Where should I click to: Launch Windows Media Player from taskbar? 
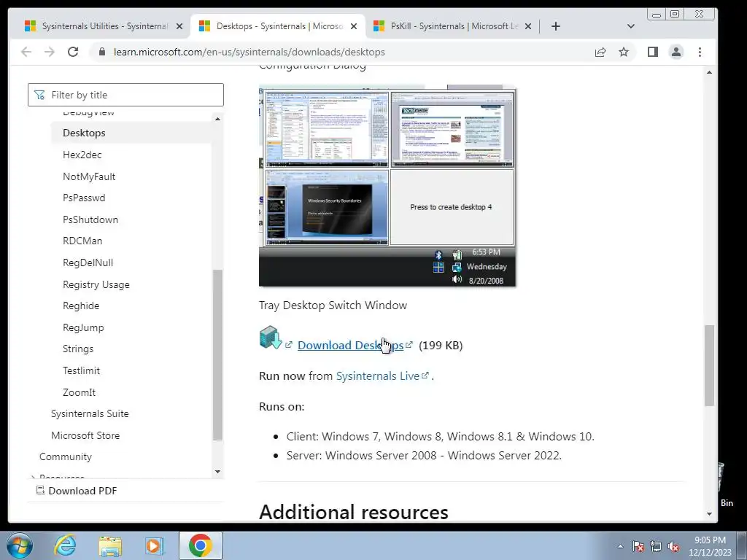pyautogui.click(x=155, y=545)
